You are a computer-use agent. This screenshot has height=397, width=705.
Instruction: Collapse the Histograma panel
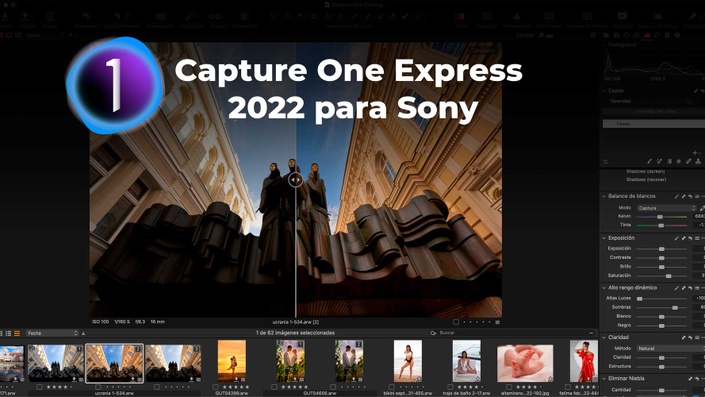pyautogui.click(x=604, y=45)
